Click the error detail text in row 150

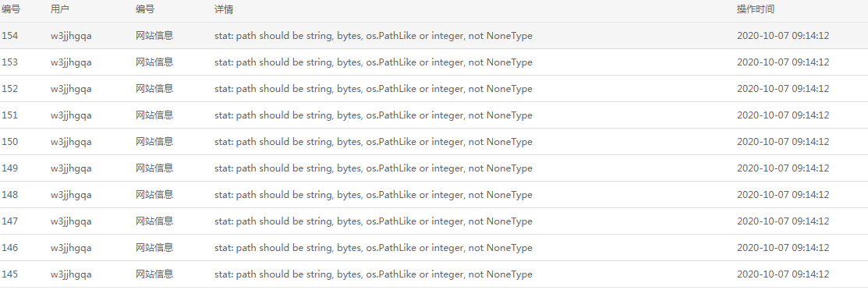tap(373, 142)
